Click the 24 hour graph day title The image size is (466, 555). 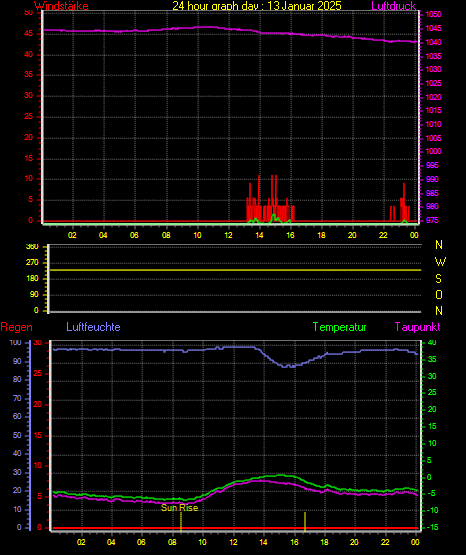point(257,6)
